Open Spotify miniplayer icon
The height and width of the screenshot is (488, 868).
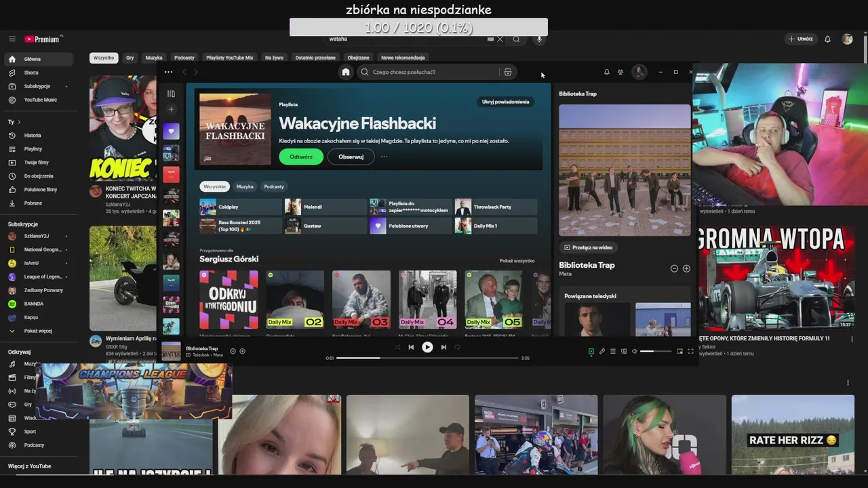(679, 351)
